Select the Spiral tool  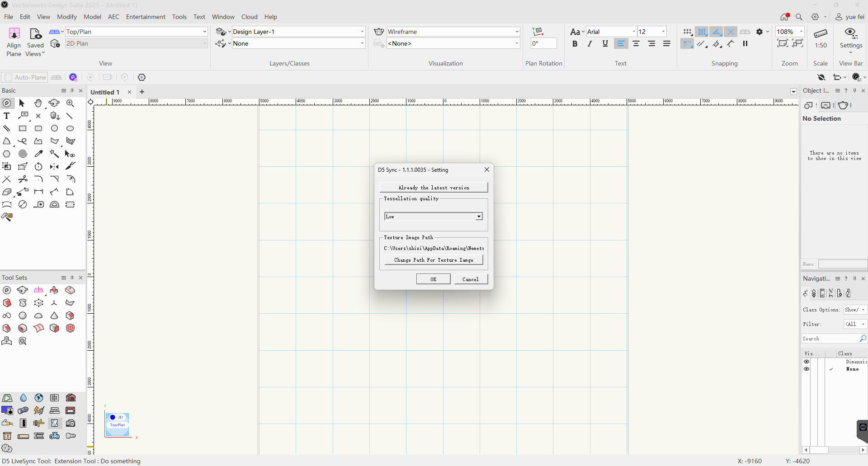[x=23, y=154]
